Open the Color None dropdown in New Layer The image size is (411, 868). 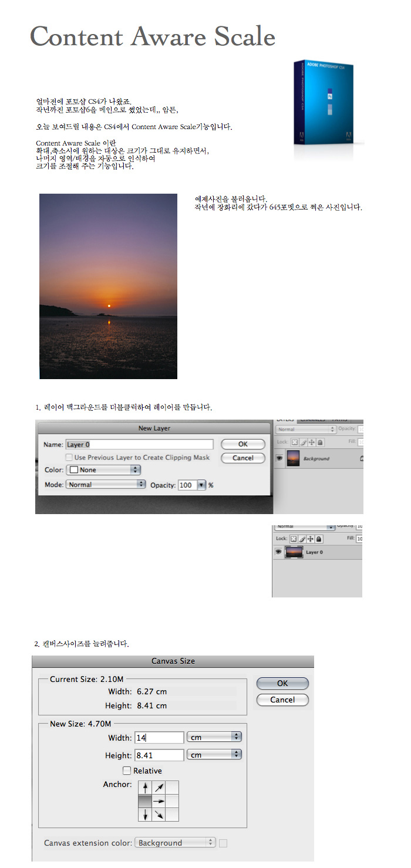coord(105,470)
